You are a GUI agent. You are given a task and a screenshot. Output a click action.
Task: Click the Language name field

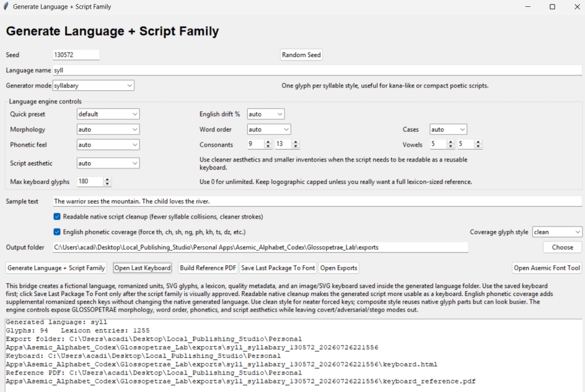pyautogui.click(x=317, y=70)
